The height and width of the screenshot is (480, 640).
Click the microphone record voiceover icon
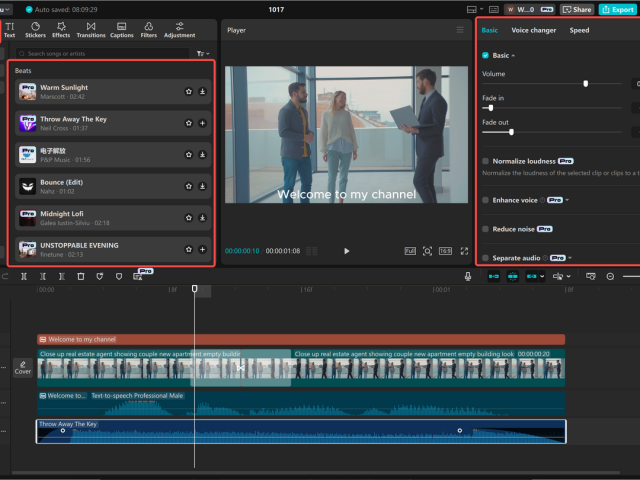pos(468,276)
